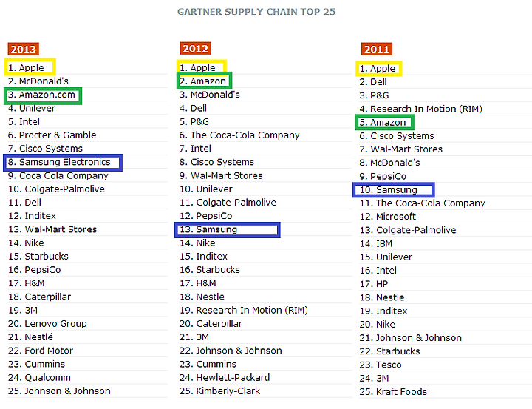Select '2. McDonald's' in the 2013 list
The width and height of the screenshot is (532, 409).
[38, 81]
